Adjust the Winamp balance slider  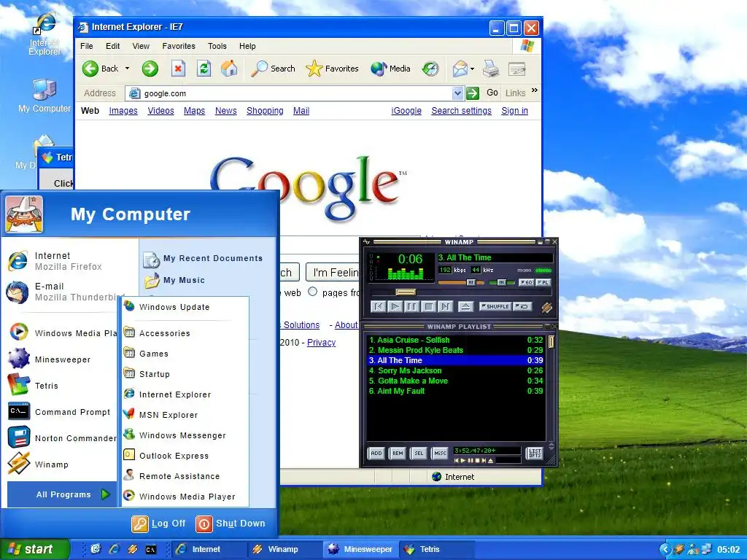[502, 282]
